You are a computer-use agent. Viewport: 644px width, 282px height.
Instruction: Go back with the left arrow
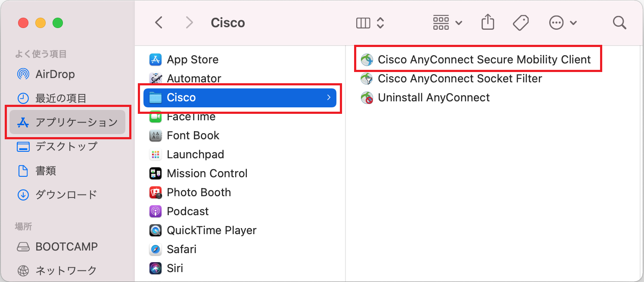[x=159, y=22]
